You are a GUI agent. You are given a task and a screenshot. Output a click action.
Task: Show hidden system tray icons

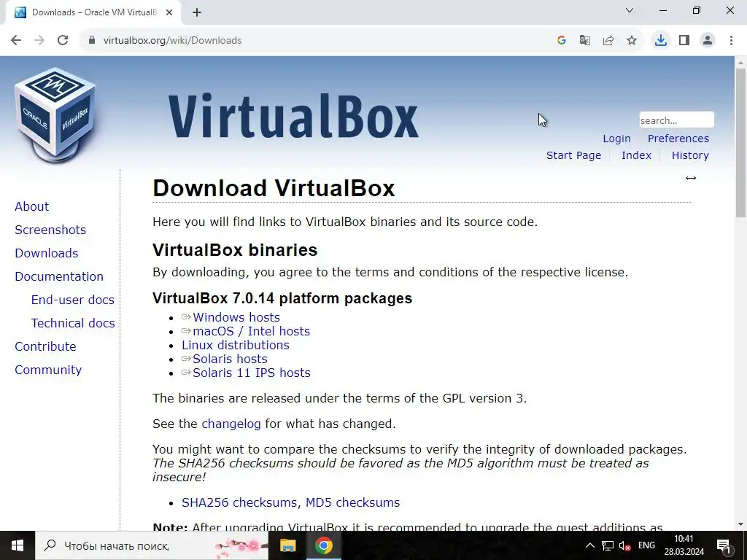coord(589,545)
